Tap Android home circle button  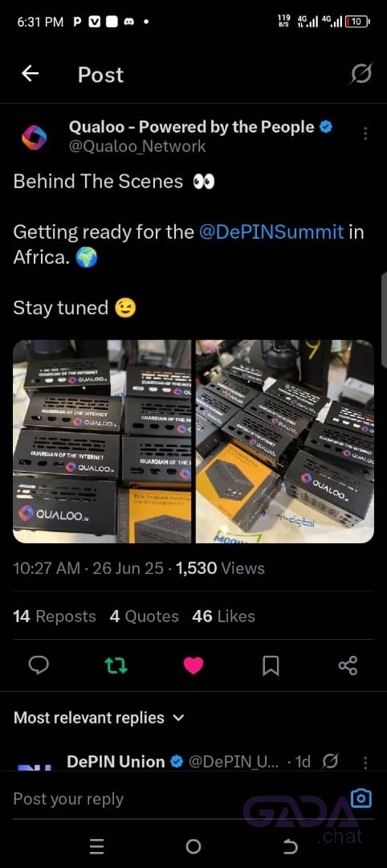(193, 845)
